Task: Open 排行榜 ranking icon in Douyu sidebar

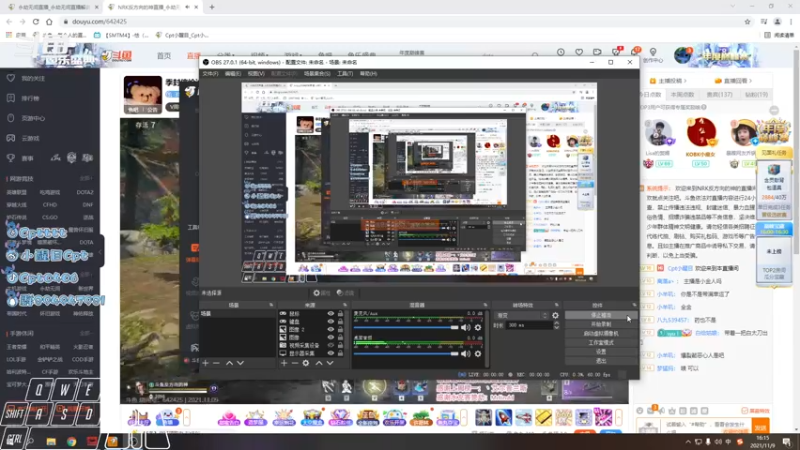Action: click(11, 98)
